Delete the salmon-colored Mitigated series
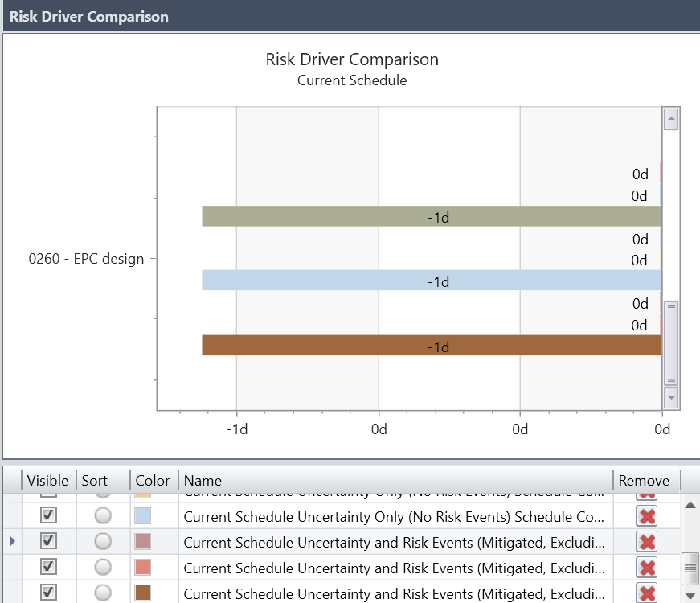This screenshot has height=603, width=700. tap(646, 568)
